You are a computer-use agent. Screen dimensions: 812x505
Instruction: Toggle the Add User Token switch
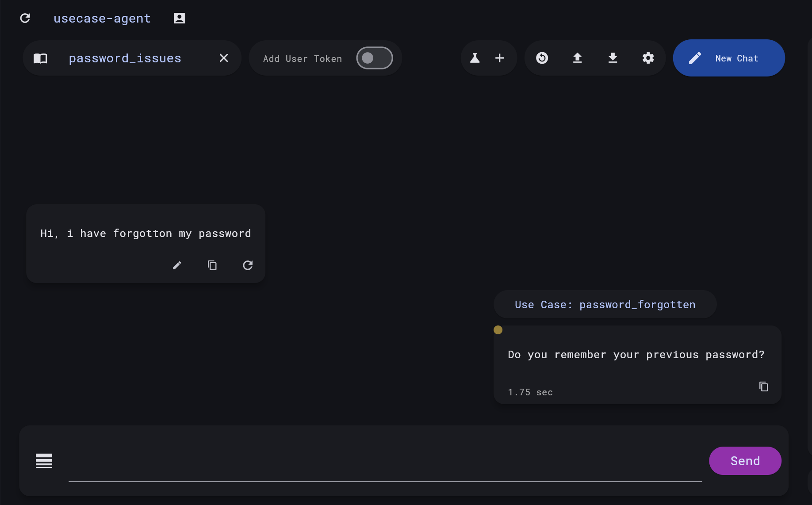[x=375, y=58]
